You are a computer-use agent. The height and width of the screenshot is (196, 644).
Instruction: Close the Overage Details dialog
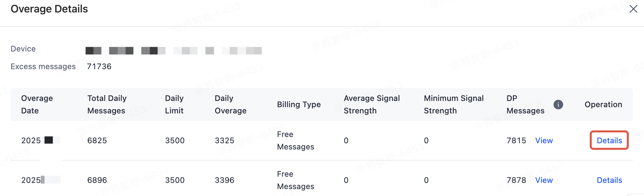tap(633, 9)
